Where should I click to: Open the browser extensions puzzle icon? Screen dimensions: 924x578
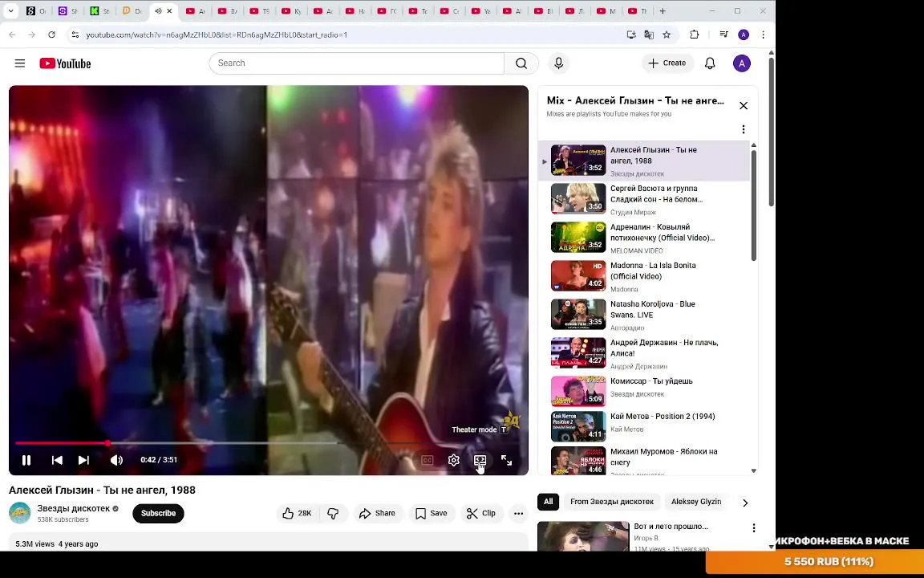[694, 35]
